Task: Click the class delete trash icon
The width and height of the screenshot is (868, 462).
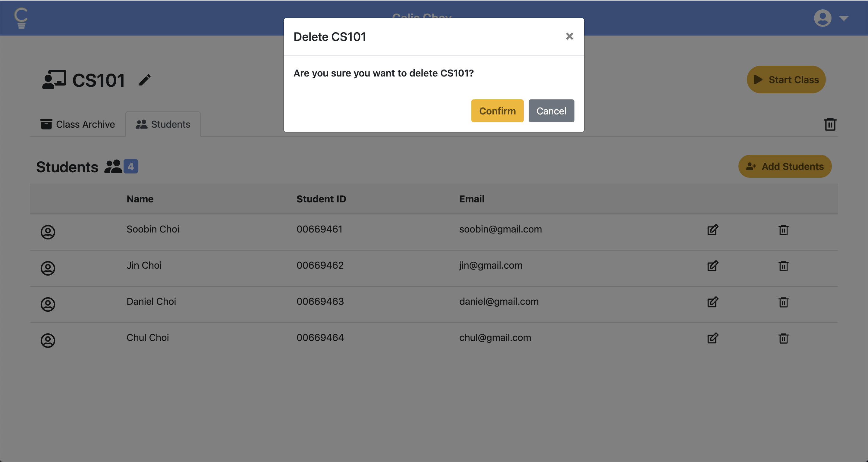Action: point(830,124)
